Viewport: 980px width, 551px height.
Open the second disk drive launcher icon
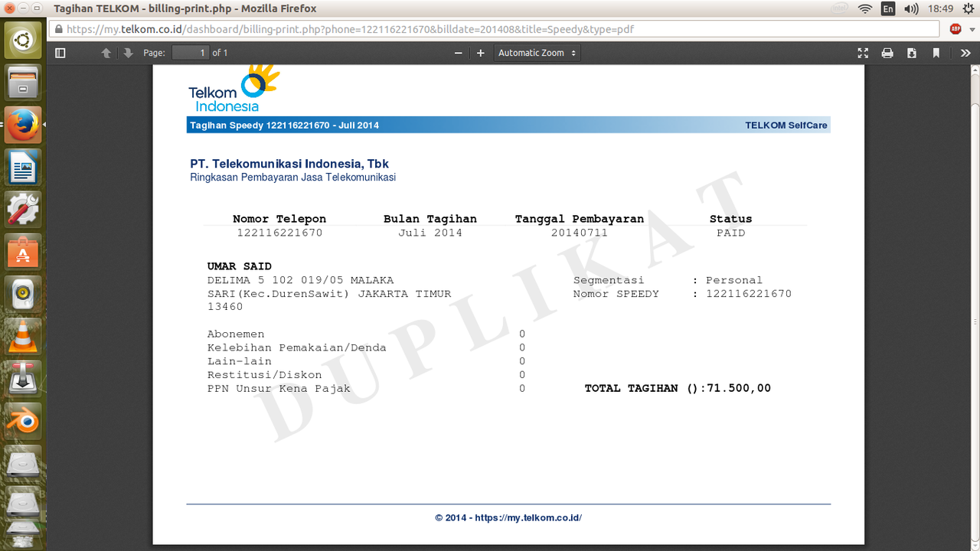coord(23,503)
